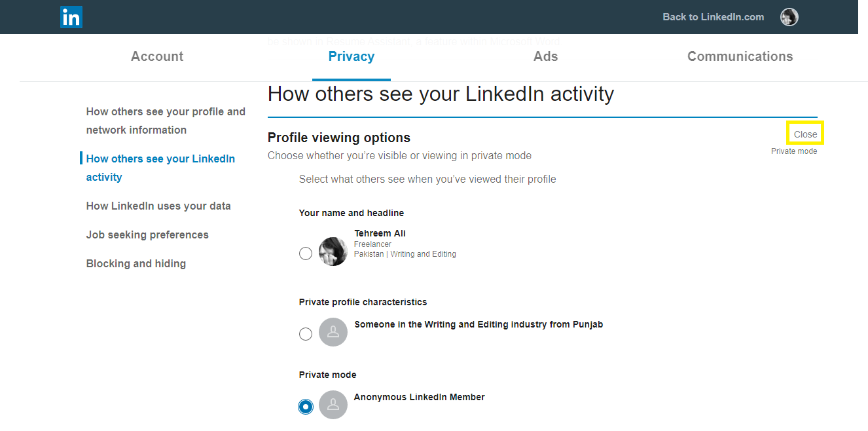
Task: Select the Private mode radio button
Action: [x=306, y=407]
